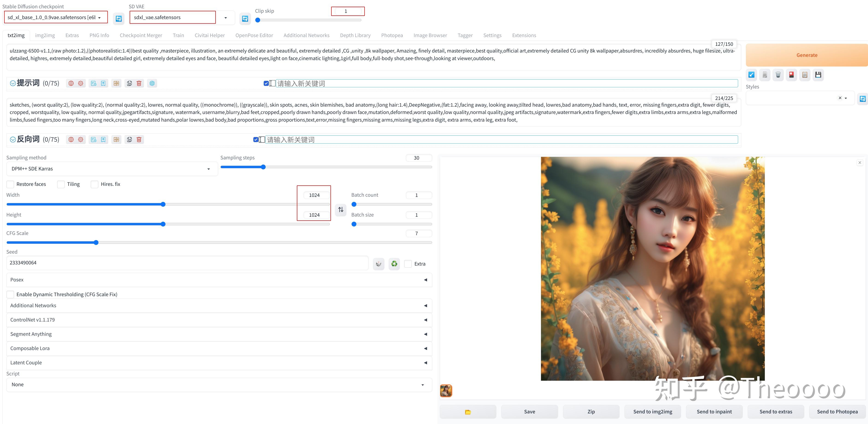Enable the Restore faces checkbox

(x=10, y=184)
